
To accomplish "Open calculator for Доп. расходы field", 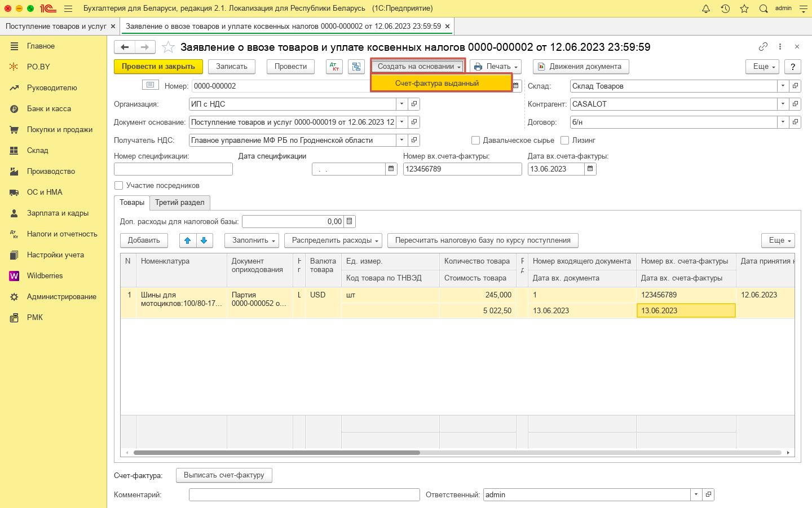I will pyautogui.click(x=349, y=222).
